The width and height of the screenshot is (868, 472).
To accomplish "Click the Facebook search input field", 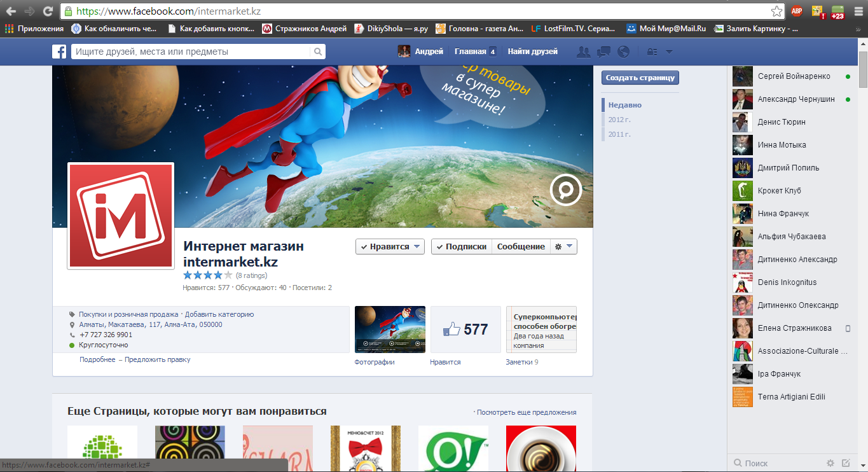I will tap(191, 52).
